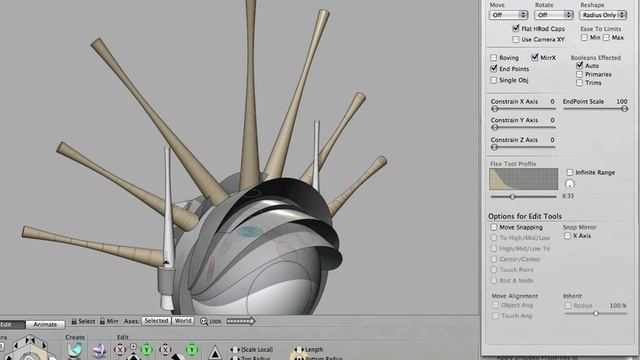Check Ease To Limits Max
Screen dimensions: 640x360
(607, 38)
